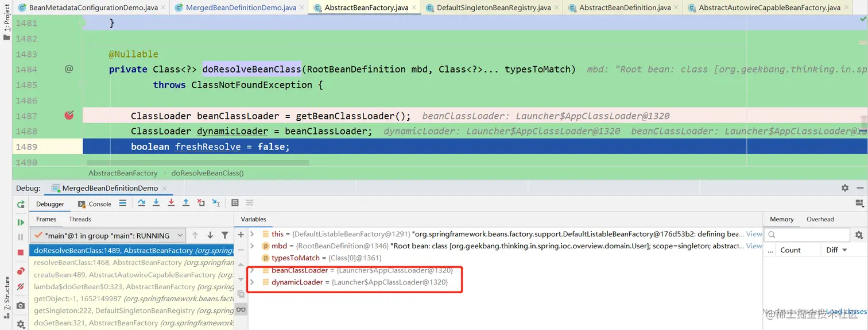Switch to MergedBeanDefinitionDemo.java editor tab
The height and width of the screenshot is (330, 868).
pos(238,7)
